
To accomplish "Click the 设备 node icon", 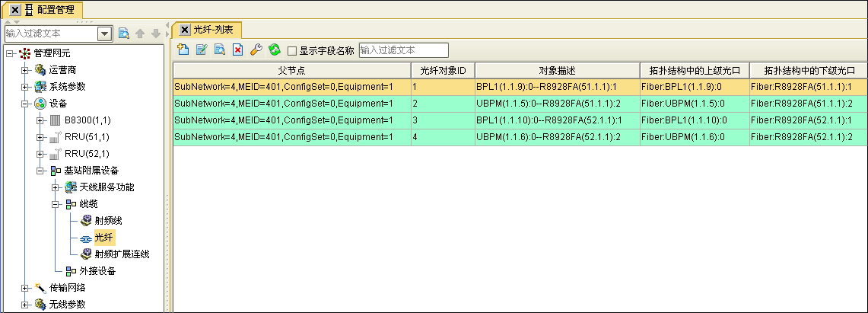I will 40,104.
